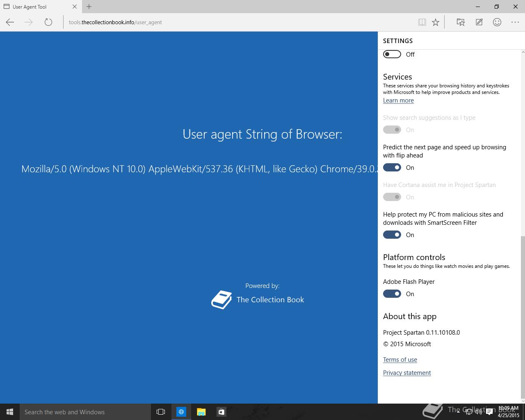The image size is (525, 420).
Task: Make a web note with pen icon
Action: pyautogui.click(x=479, y=22)
